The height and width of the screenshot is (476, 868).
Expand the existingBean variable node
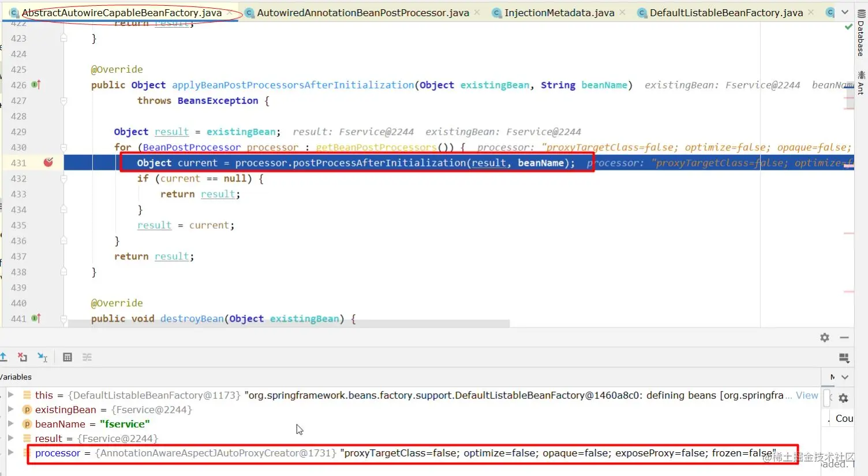10,409
